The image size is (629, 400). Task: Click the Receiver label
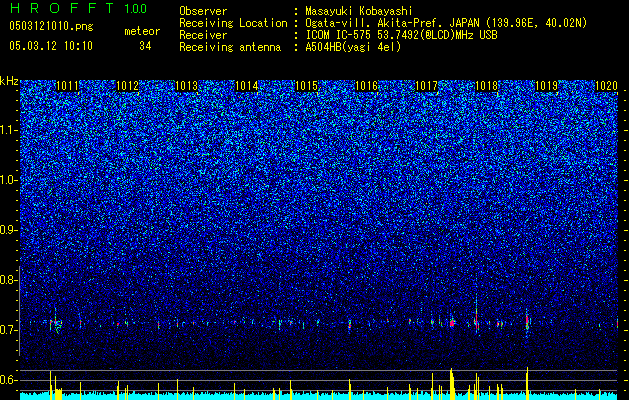203,35
